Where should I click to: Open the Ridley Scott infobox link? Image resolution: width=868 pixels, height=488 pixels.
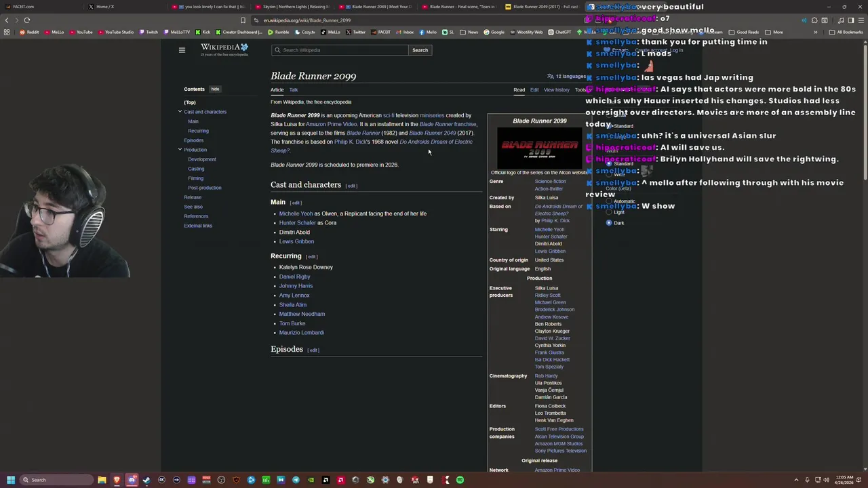pyautogui.click(x=547, y=296)
